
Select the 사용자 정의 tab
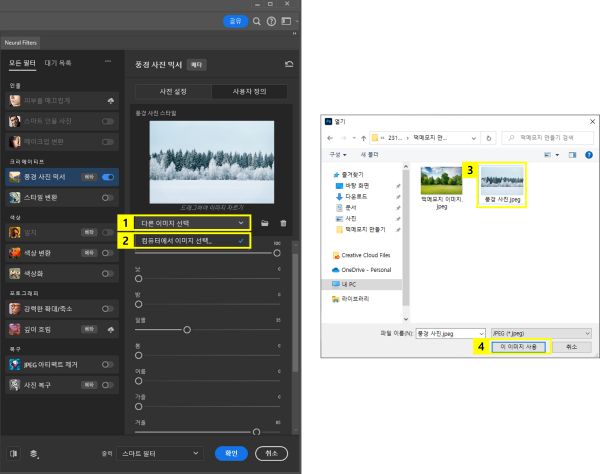tap(249, 92)
